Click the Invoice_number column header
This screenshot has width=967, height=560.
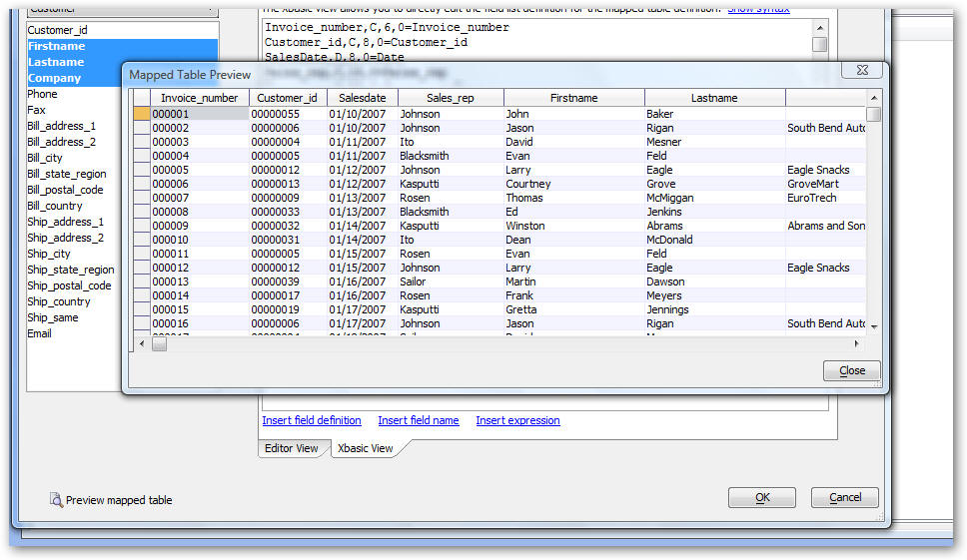199,98
